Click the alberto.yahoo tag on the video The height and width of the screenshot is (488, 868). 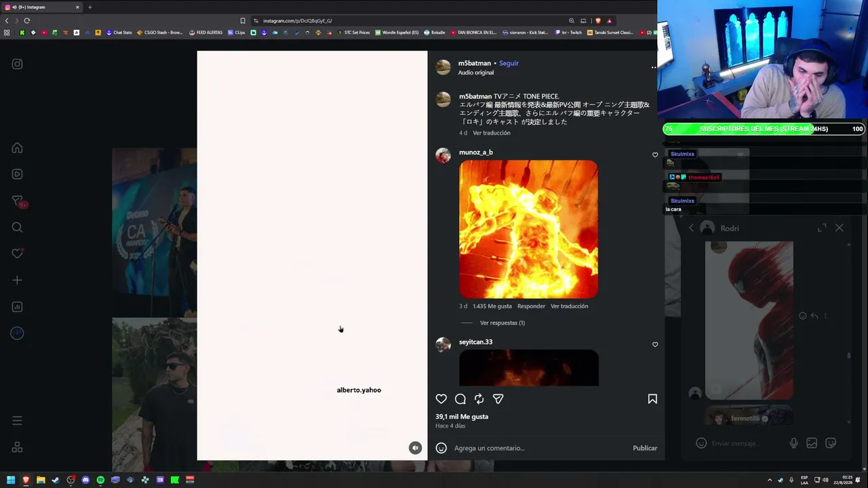359,390
